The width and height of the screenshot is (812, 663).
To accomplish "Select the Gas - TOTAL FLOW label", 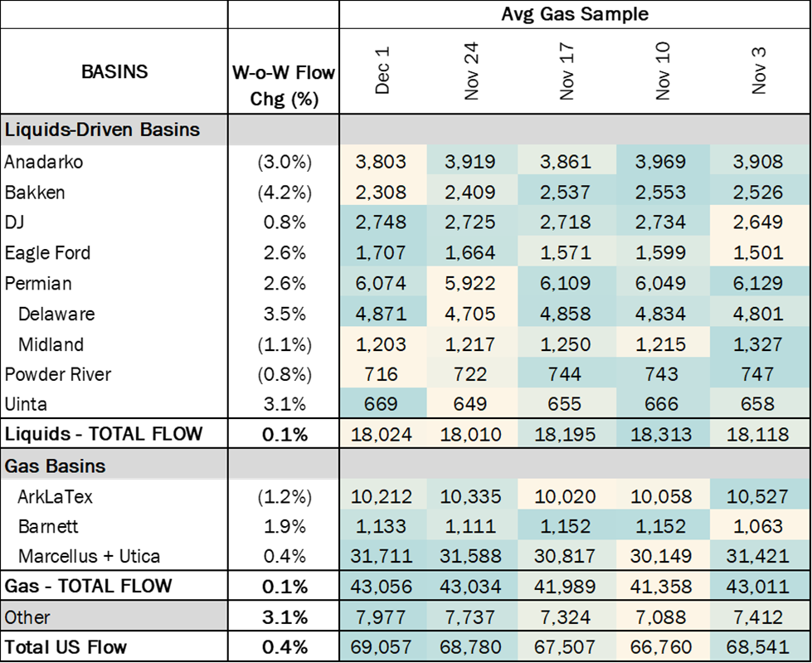I will click(88, 587).
